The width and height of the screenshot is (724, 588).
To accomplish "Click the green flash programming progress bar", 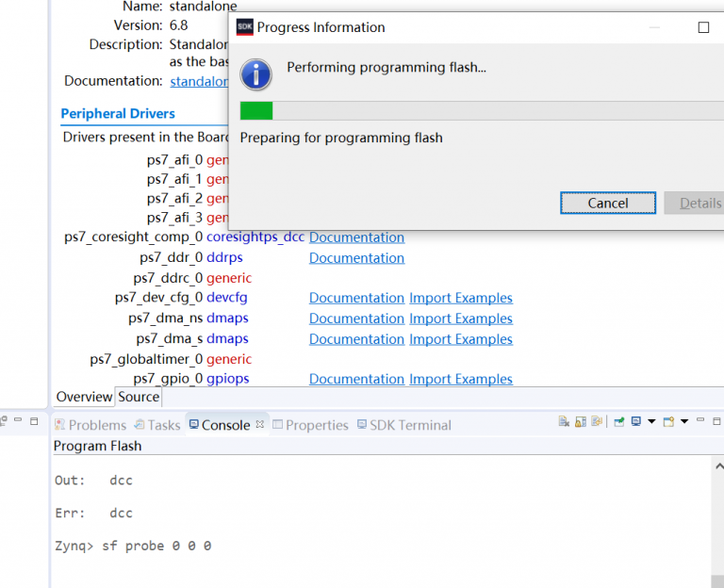I will tap(256, 111).
